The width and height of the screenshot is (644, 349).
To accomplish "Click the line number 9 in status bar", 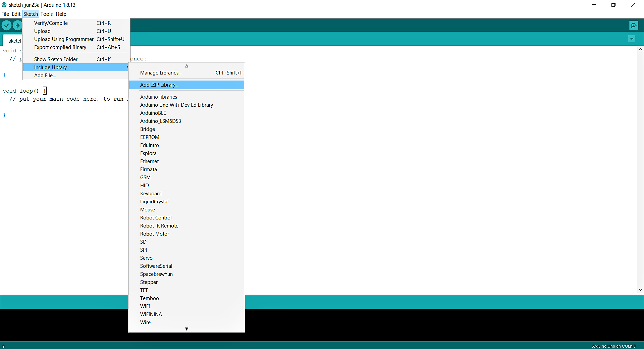I will pos(4,346).
